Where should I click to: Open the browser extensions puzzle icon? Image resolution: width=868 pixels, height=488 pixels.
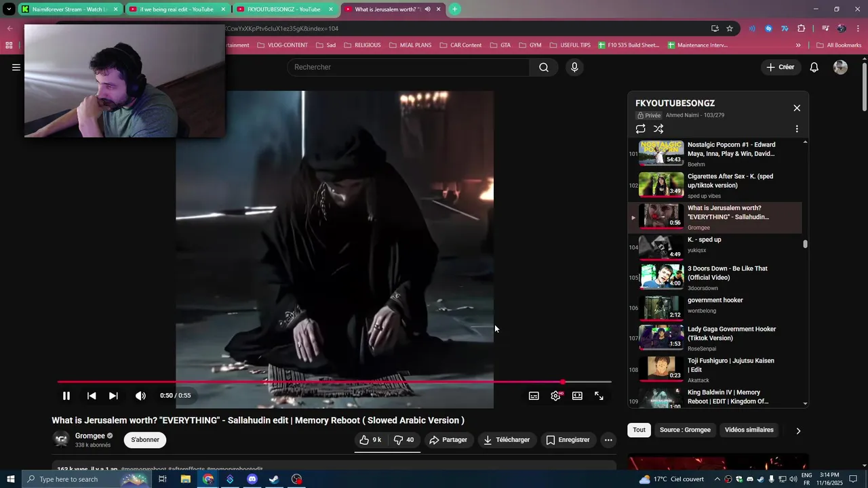click(x=802, y=28)
